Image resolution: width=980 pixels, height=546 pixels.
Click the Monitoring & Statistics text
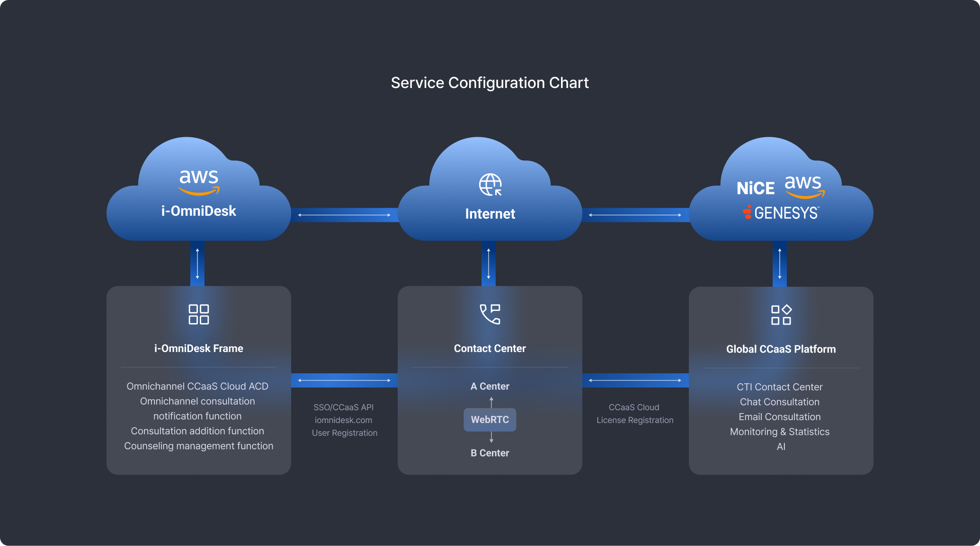pos(780,432)
